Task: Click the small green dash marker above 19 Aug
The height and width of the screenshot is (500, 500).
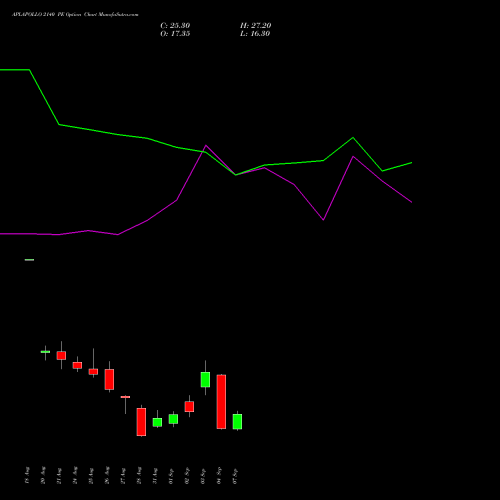Action: coord(29,260)
